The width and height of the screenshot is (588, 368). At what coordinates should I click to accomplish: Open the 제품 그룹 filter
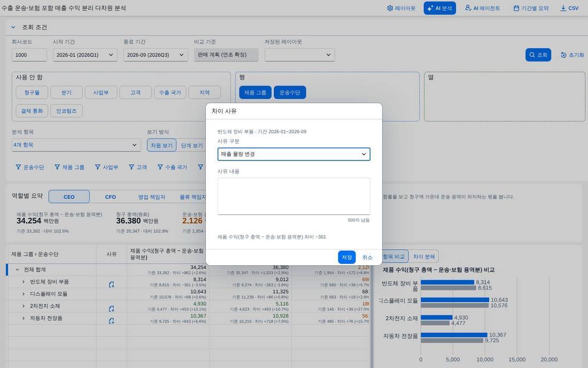coord(69,167)
